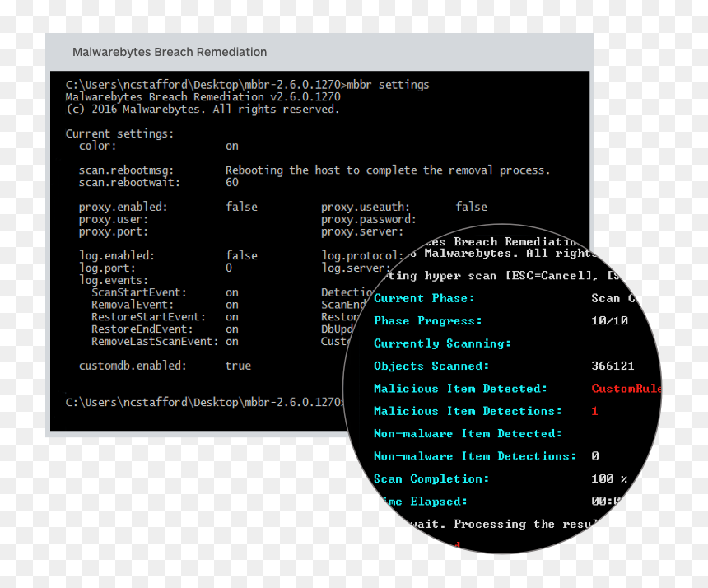The width and height of the screenshot is (708, 588).
Task: Click the 'proxy.server:' label
Action: click(x=362, y=231)
